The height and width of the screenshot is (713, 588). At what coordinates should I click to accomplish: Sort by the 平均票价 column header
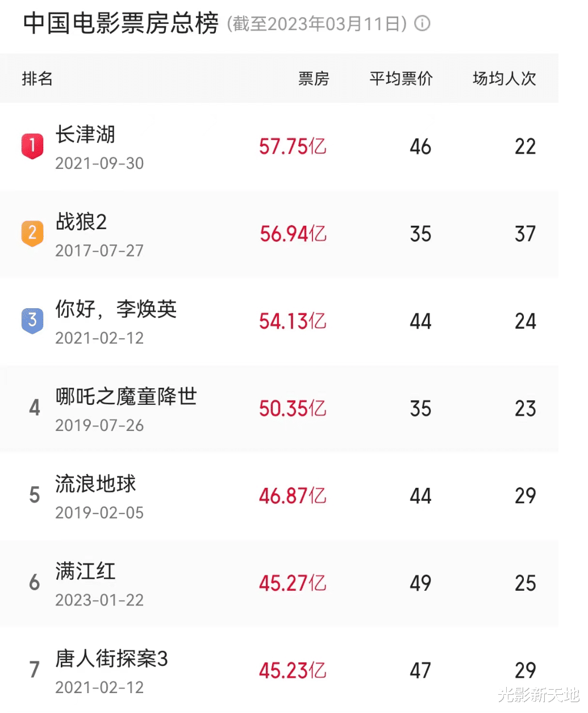401,78
